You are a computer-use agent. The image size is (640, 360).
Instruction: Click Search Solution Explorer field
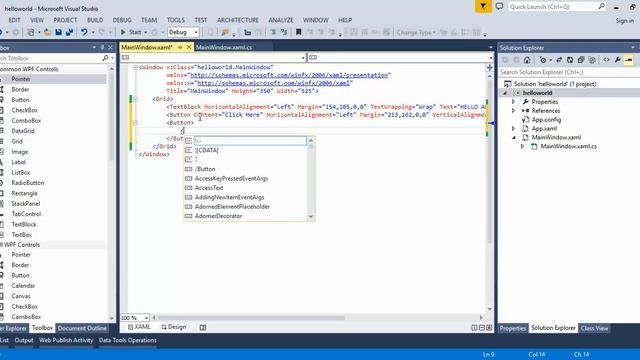tap(569, 72)
